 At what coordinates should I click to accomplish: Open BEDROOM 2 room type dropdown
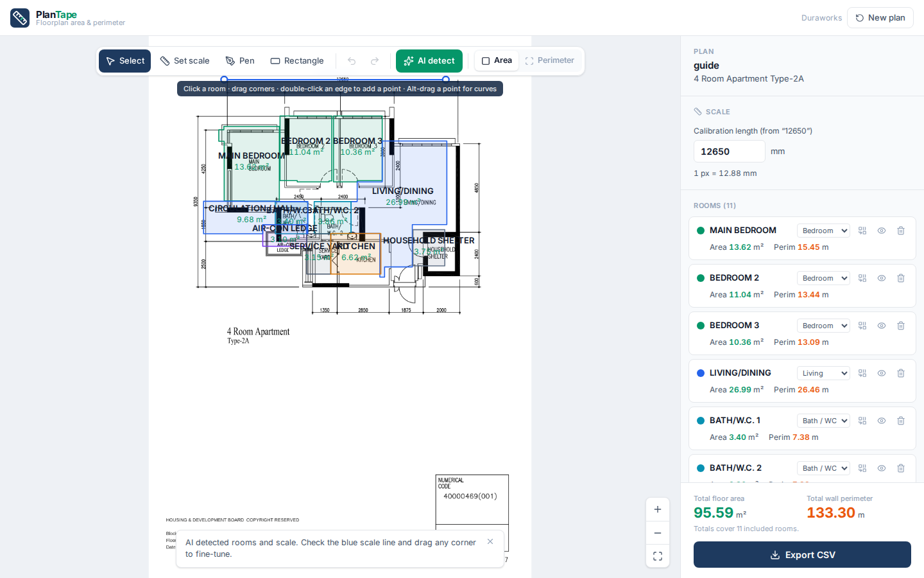823,278
